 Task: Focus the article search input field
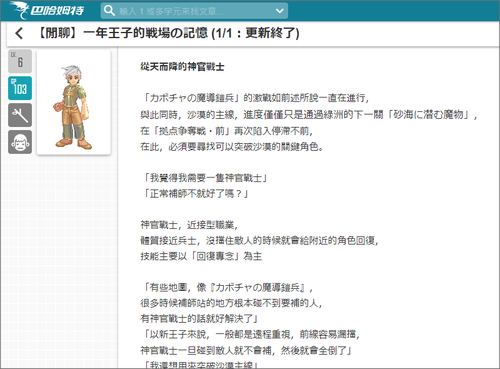[194, 11]
